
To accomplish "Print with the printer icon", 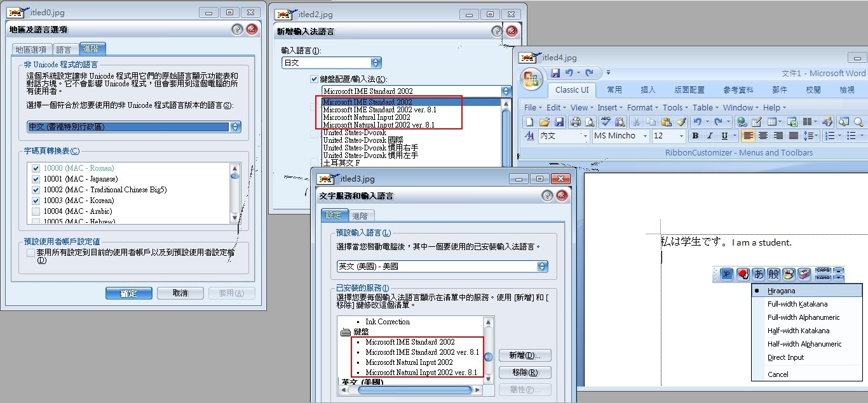I will (x=576, y=122).
